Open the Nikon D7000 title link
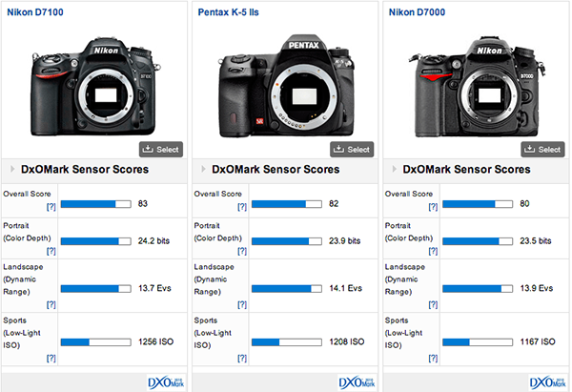Screen dimensions: 572x392 coord(417,12)
